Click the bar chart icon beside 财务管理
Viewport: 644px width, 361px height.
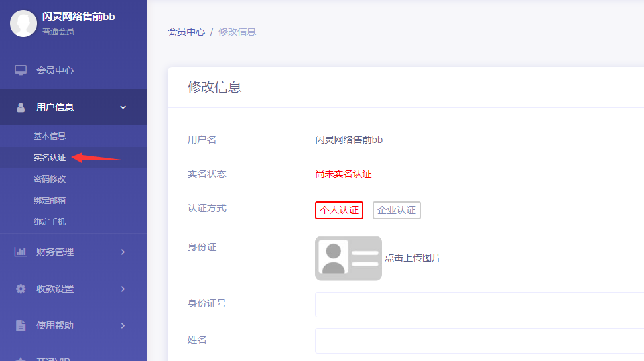tap(21, 252)
